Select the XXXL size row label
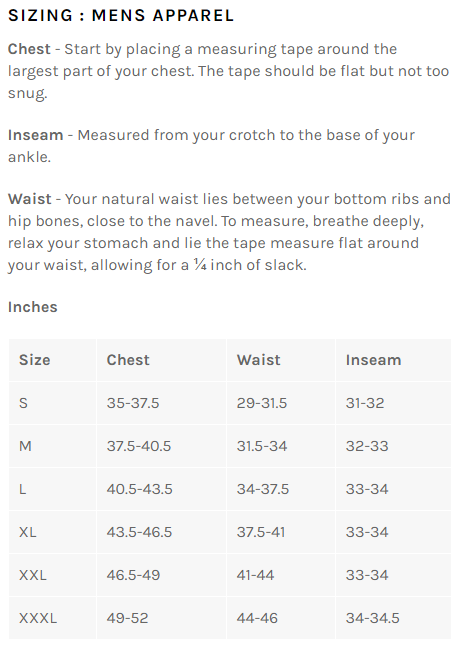The image size is (460, 646). tap(38, 618)
